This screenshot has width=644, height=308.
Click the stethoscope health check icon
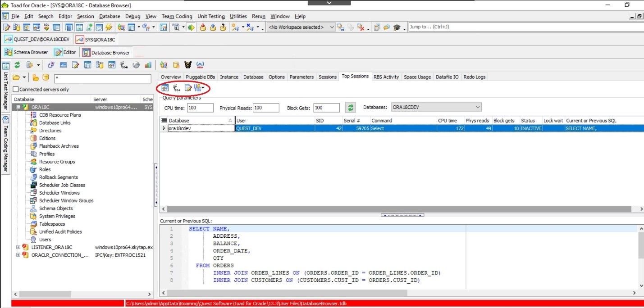(51, 65)
